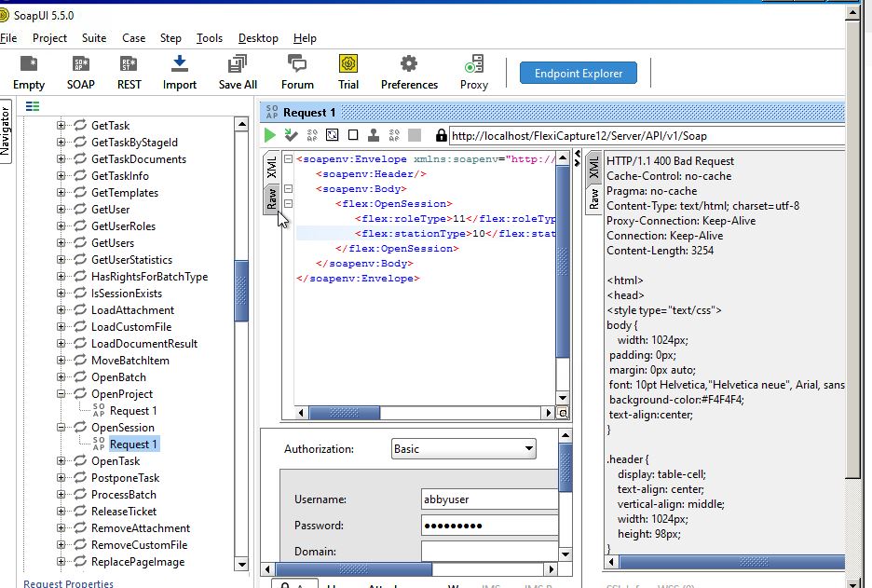The image size is (872, 588).
Task: Create a new REST project
Action: [x=129, y=70]
